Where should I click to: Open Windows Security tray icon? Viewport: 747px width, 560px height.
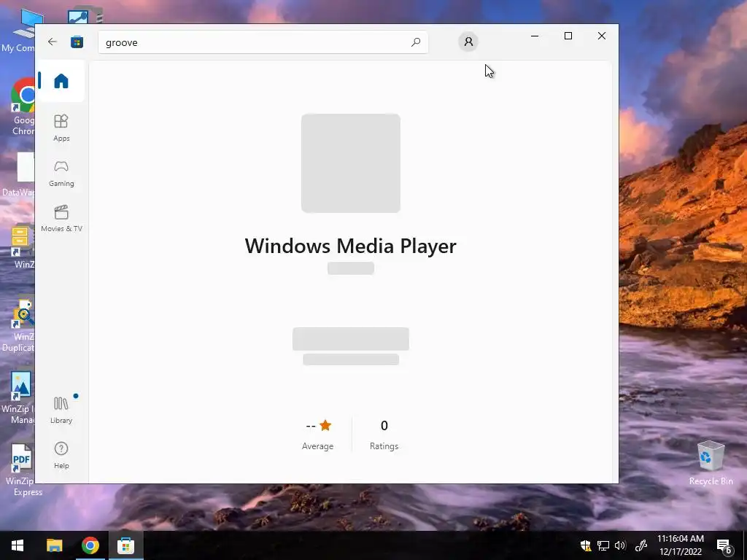click(586, 545)
